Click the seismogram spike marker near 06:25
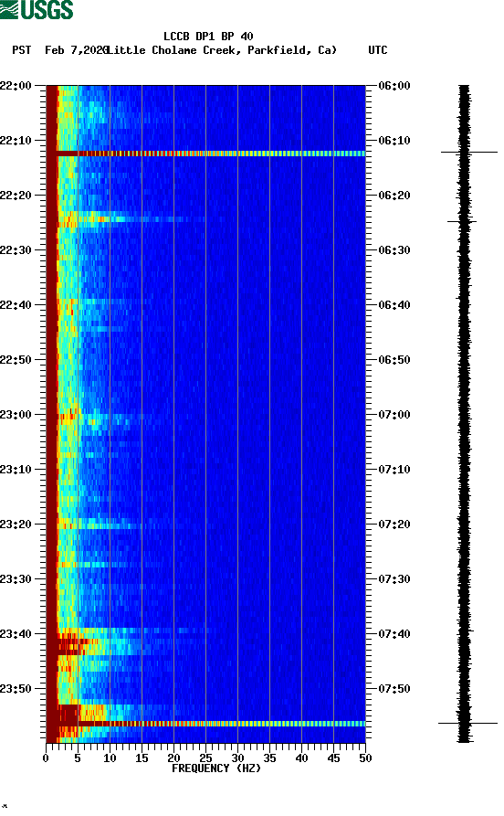The height and width of the screenshot is (816, 504). [462, 222]
